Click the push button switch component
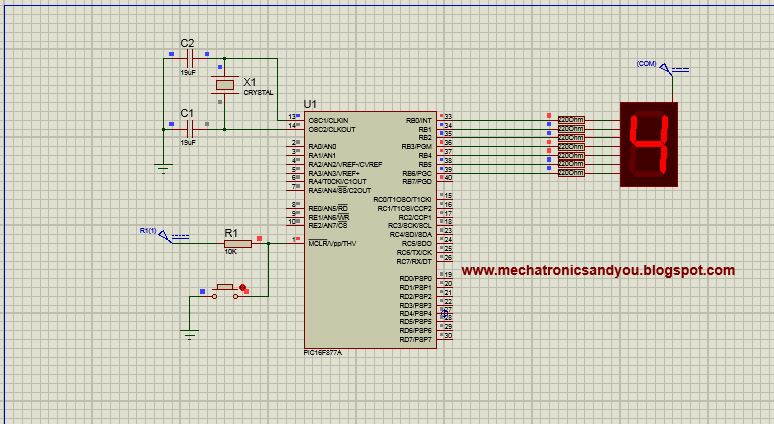This screenshot has width=774, height=424. pyautogui.click(x=226, y=291)
